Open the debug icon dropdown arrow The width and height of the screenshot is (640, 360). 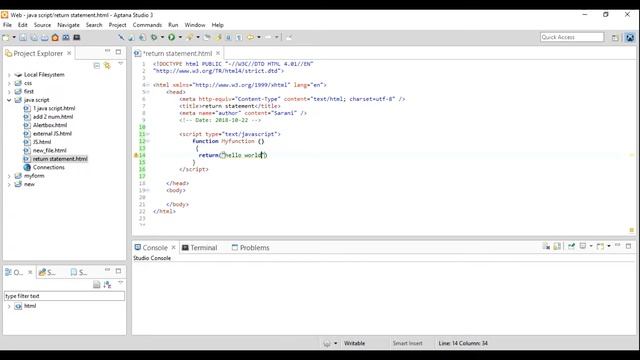pyautogui.click(x=162, y=38)
